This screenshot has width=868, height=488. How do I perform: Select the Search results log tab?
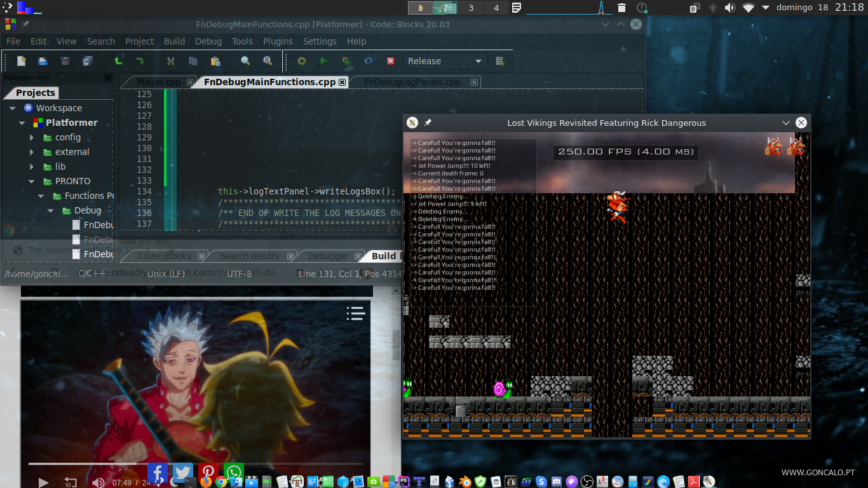pos(249,256)
